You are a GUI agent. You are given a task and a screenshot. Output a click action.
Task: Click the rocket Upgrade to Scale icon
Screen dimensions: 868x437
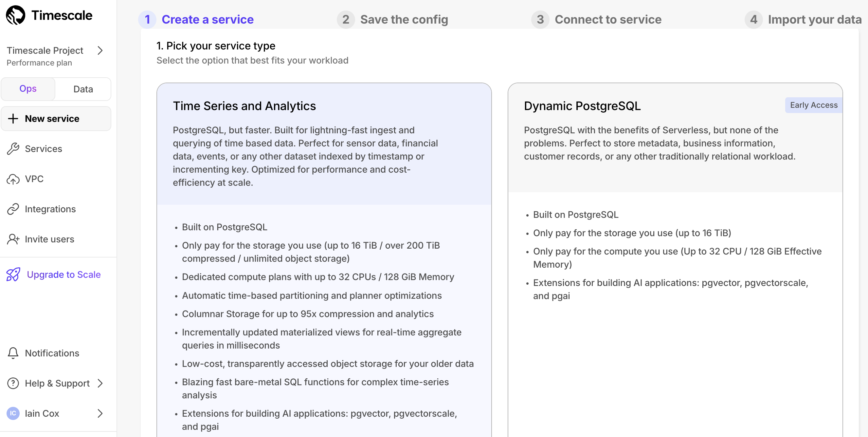(x=13, y=275)
